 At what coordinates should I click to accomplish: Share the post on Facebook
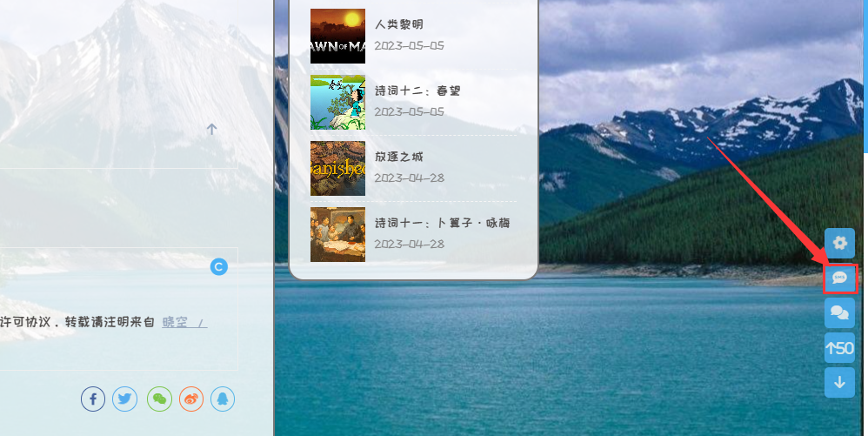pyautogui.click(x=93, y=399)
